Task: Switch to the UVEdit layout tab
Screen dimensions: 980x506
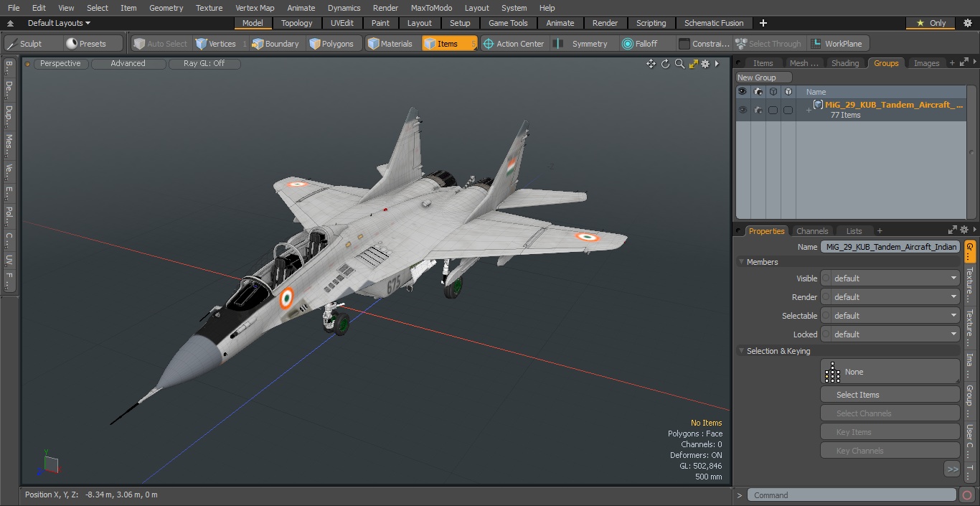Action: (x=342, y=23)
